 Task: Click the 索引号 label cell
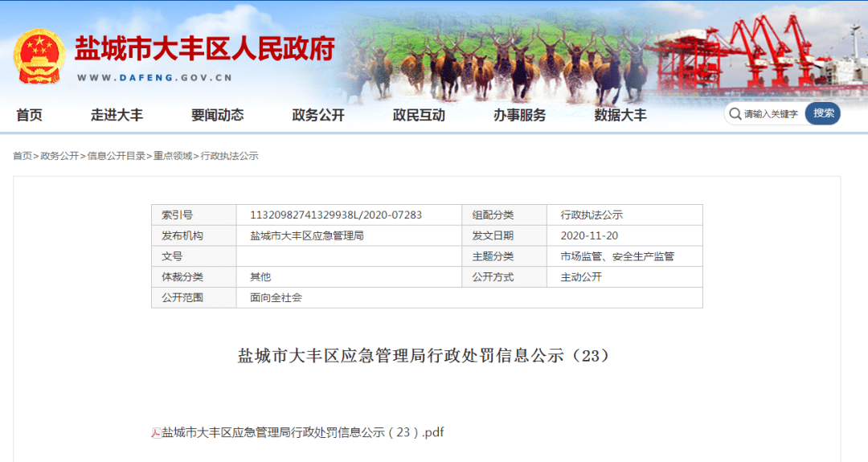[194, 215]
